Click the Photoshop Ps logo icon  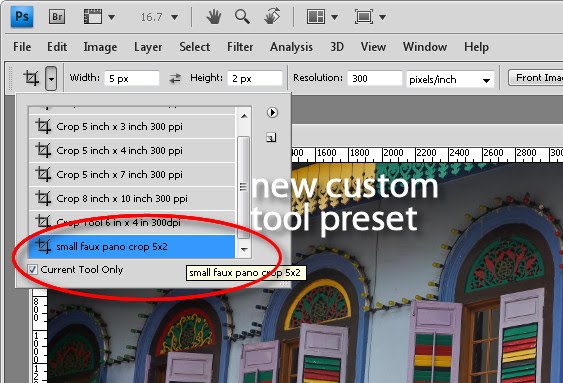coord(22,17)
